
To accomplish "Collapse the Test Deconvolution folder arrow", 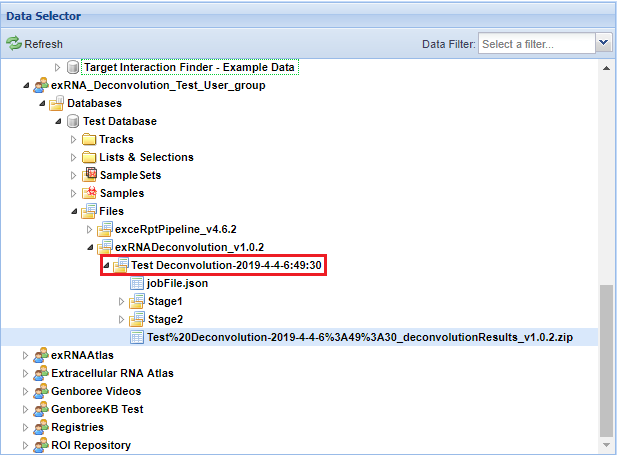I will click(106, 266).
